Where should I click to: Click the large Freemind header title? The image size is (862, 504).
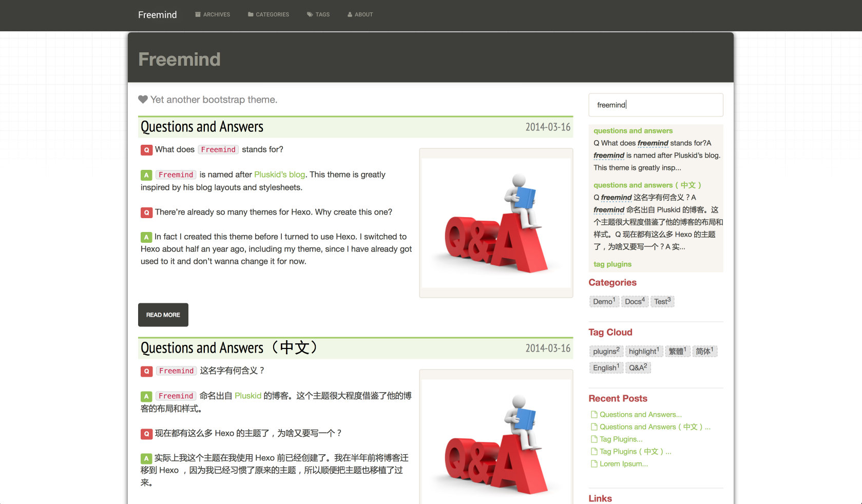tap(179, 59)
